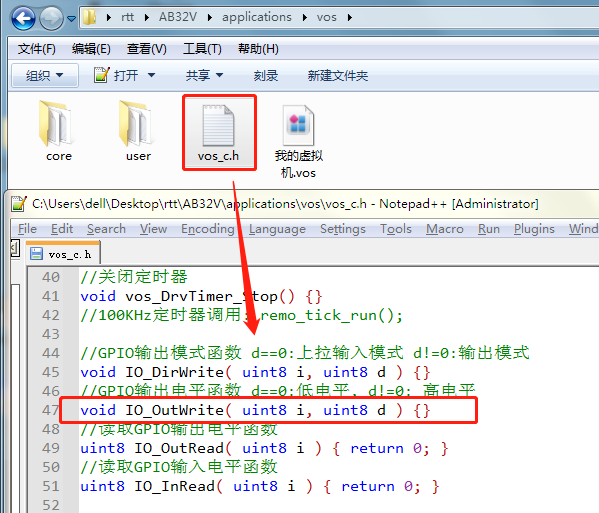
Task: Open the Notepad++ Macro menu
Action: click(445, 229)
